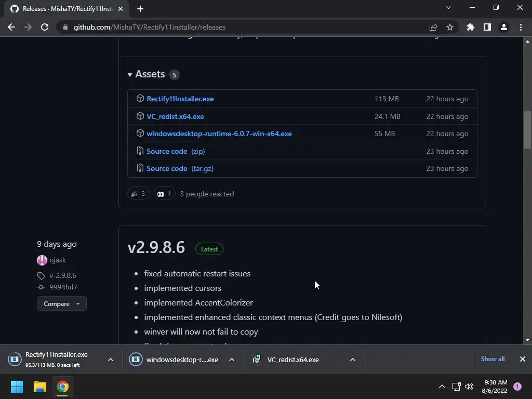
Task: Open the notification center badge
Action: tap(517, 387)
